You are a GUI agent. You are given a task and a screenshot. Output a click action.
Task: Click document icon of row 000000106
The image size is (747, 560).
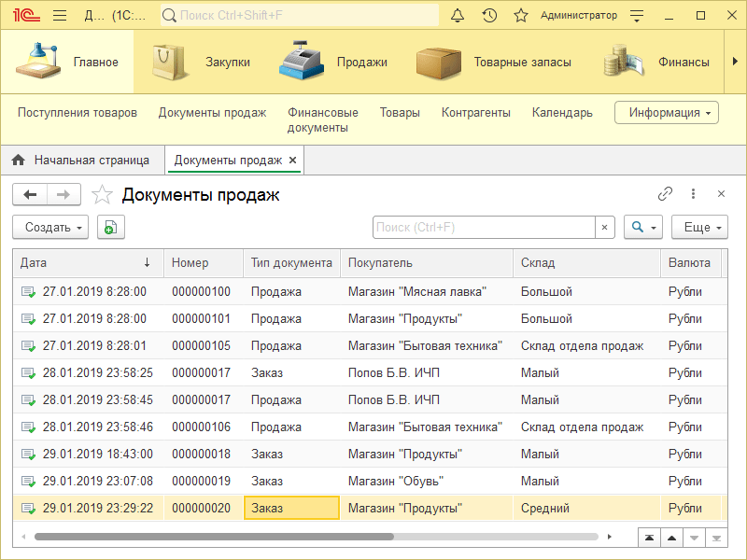pyautogui.click(x=29, y=427)
